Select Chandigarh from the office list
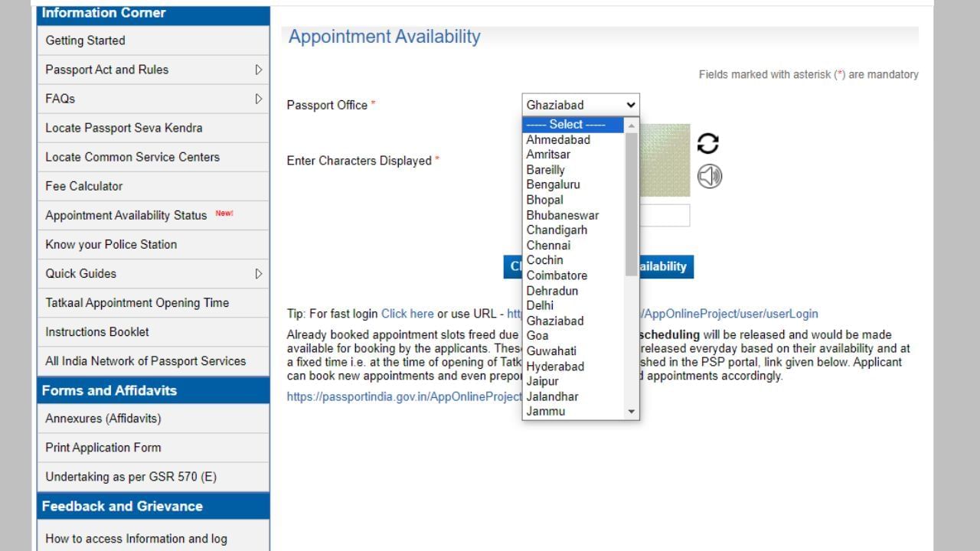 [557, 230]
